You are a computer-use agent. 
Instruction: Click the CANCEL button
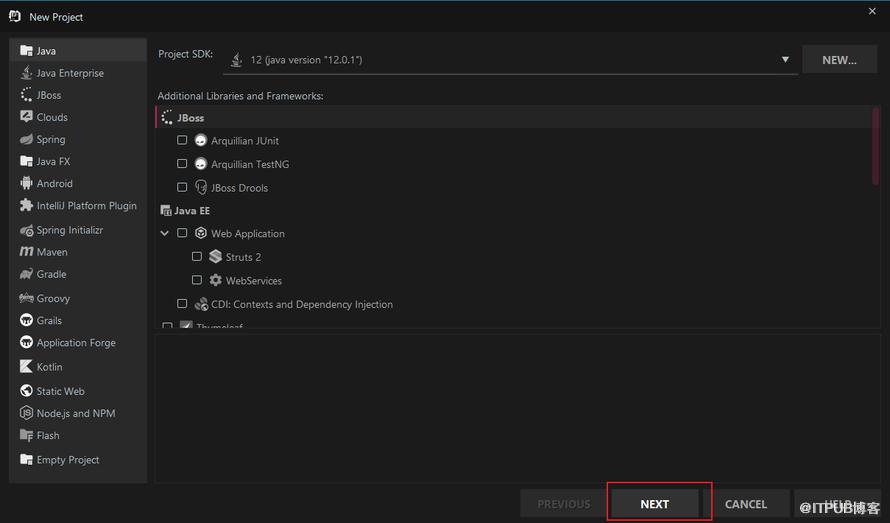pyautogui.click(x=745, y=504)
